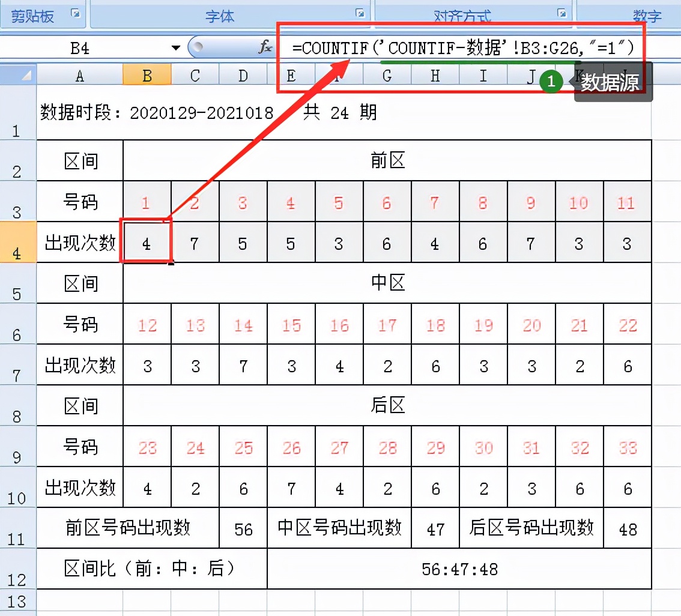Click the 区间比（前：中：后）cell
The image size is (681, 616).
pyautogui.click(x=151, y=568)
